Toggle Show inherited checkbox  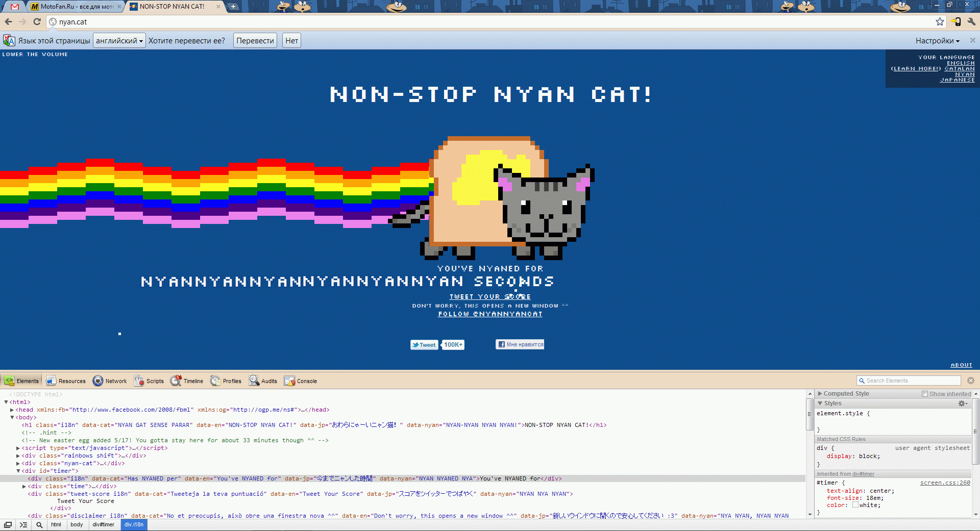click(924, 394)
